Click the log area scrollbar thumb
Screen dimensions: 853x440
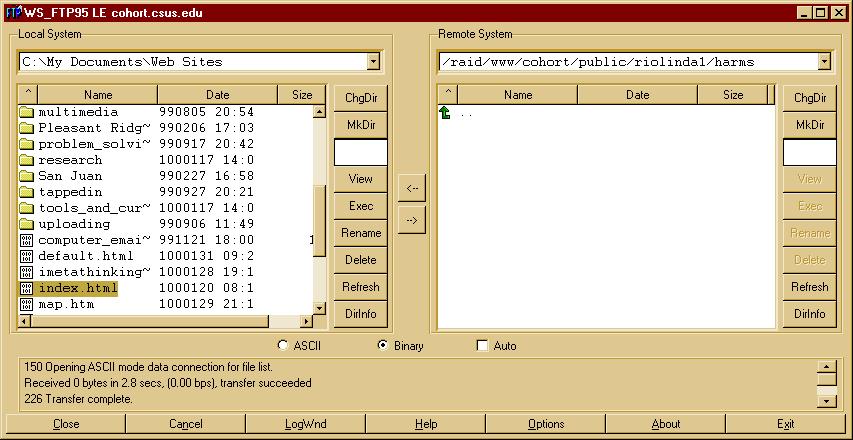(827, 379)
